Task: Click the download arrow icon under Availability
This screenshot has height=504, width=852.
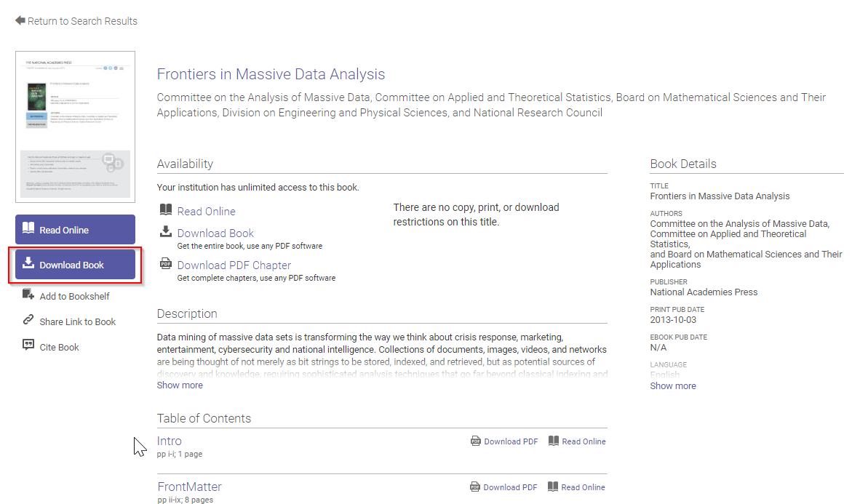Action: point(166,231)
